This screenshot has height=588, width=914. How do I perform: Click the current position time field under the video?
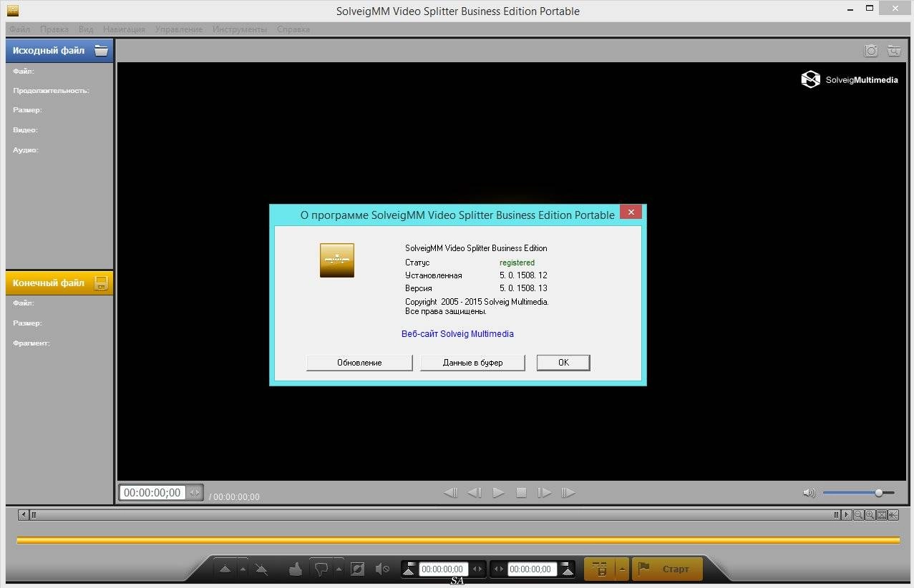pyautogui.click(x=153, y=493)
